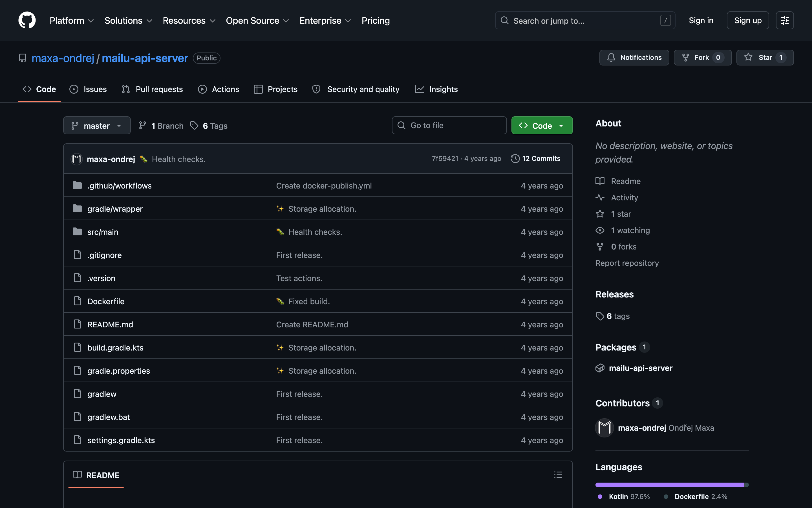The height and width of the screenshot is (508, 812).
Task: Click Report repository link
Action: [x=627, y=263]
